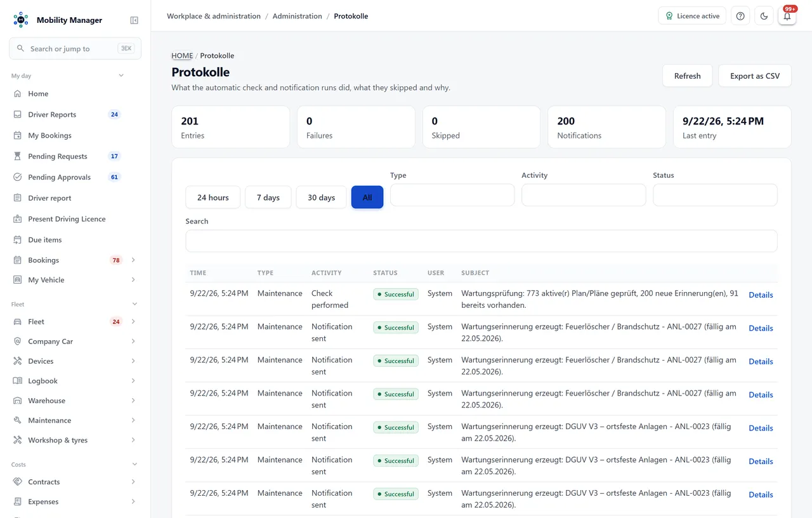Open the Expenses menu item

pos(75,501)
